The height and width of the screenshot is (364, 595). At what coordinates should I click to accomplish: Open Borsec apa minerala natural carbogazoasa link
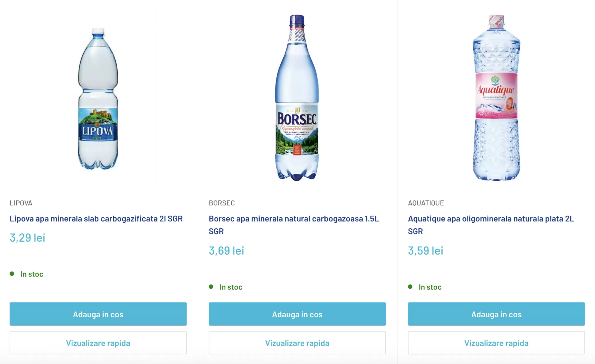(294, 219)
